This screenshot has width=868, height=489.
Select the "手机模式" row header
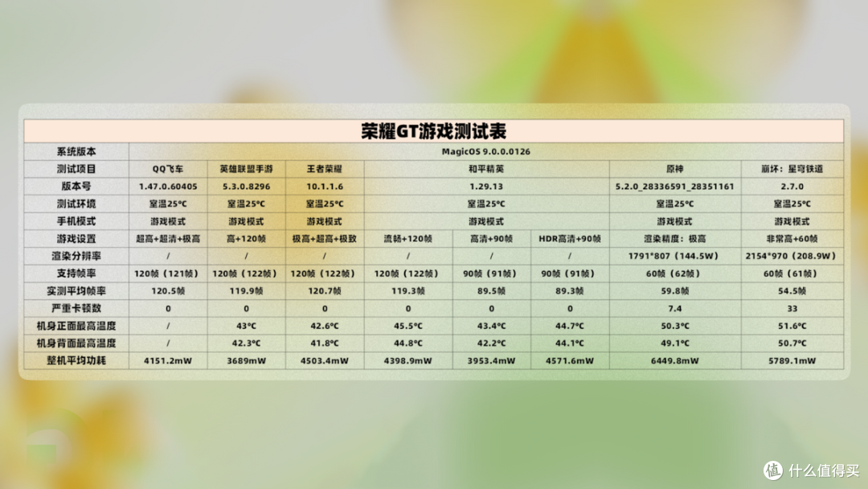tap(76, 221)
